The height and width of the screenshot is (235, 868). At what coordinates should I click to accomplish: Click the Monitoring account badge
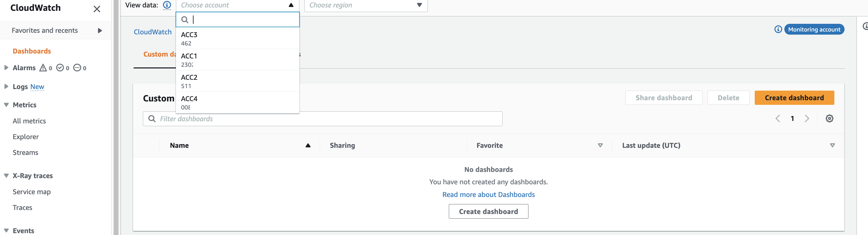click(814, 29)
